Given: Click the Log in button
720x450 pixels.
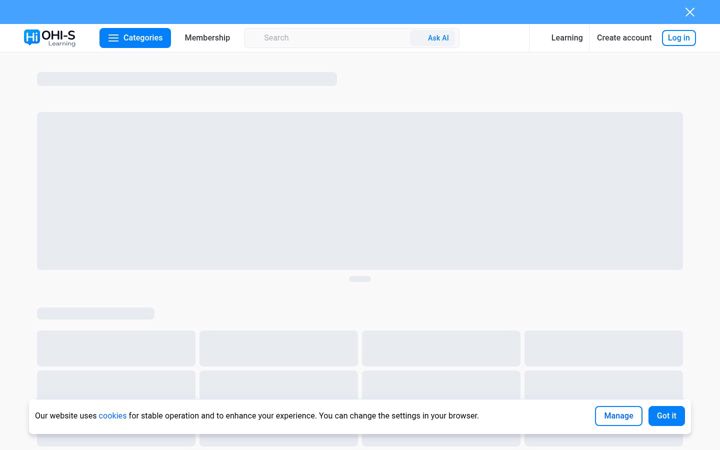Looking at the screenshot, I should coord(679,38).
